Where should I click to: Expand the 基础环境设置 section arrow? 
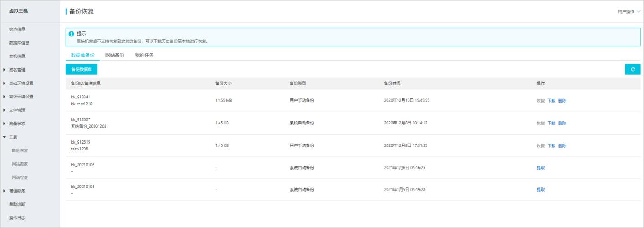[5, 83]
